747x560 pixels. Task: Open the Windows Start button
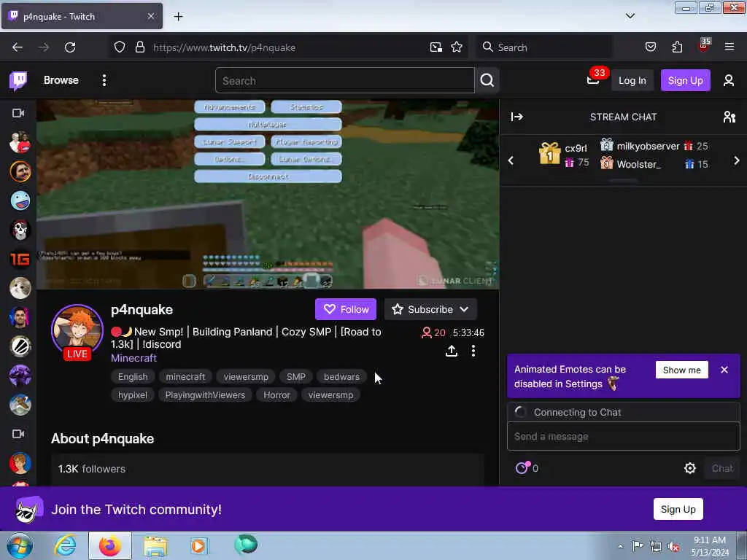point(20,545)
